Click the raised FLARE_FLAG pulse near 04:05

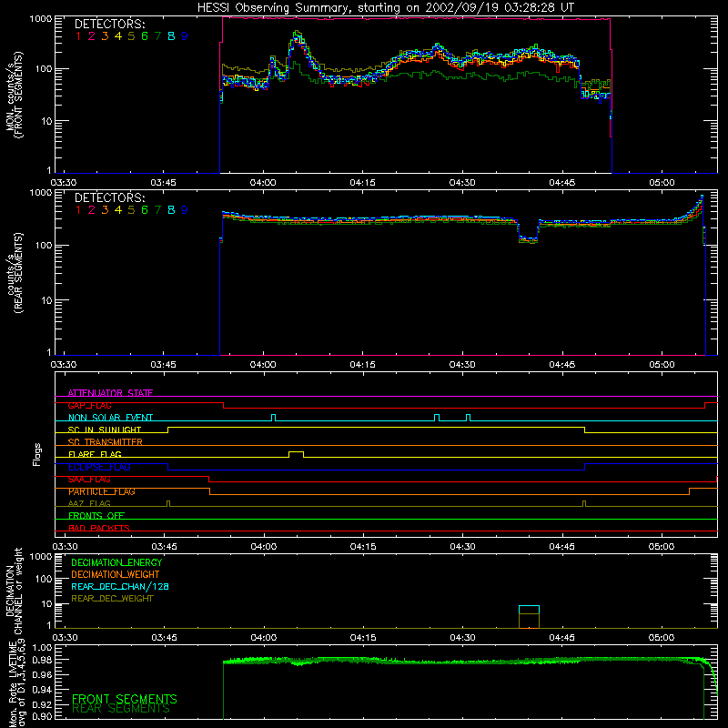297,453
